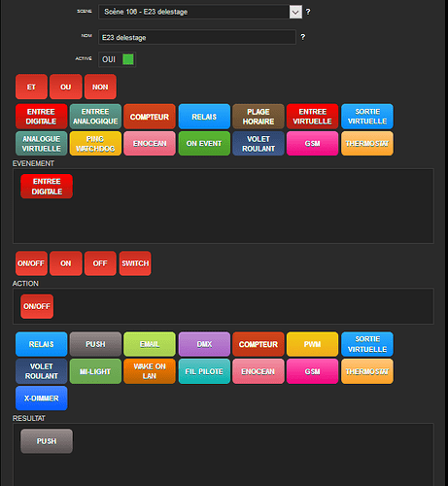Choose the ON EVENT green tile

coord(204,144)
